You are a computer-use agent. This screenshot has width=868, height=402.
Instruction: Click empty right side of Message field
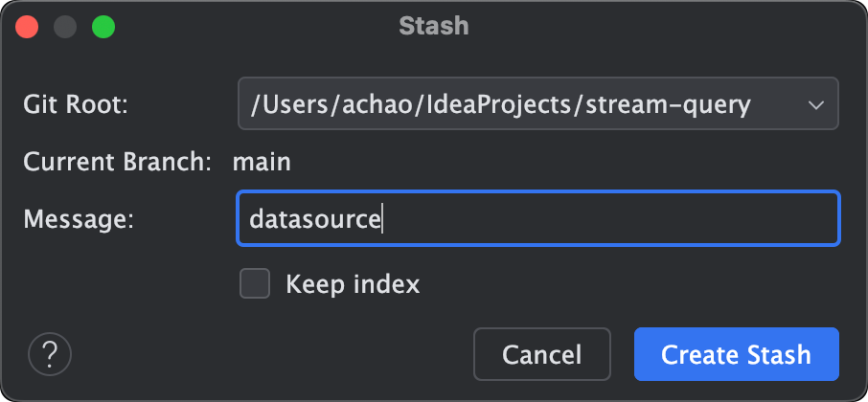pyautogui.click(x=671, y=219)
